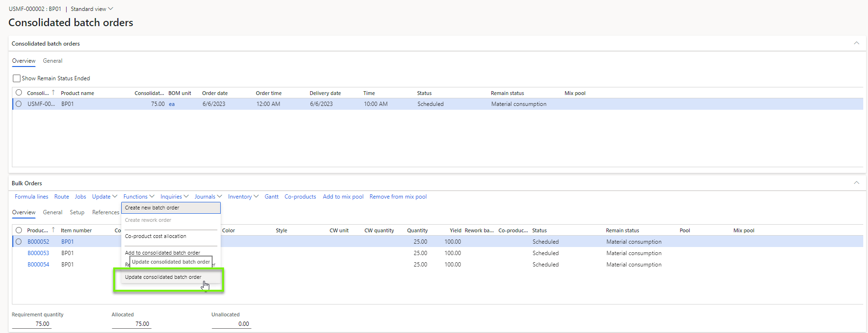Select the USMF consolidated order row radio
The height and width of the screenshot is (333, 868).
click(19, 104)
